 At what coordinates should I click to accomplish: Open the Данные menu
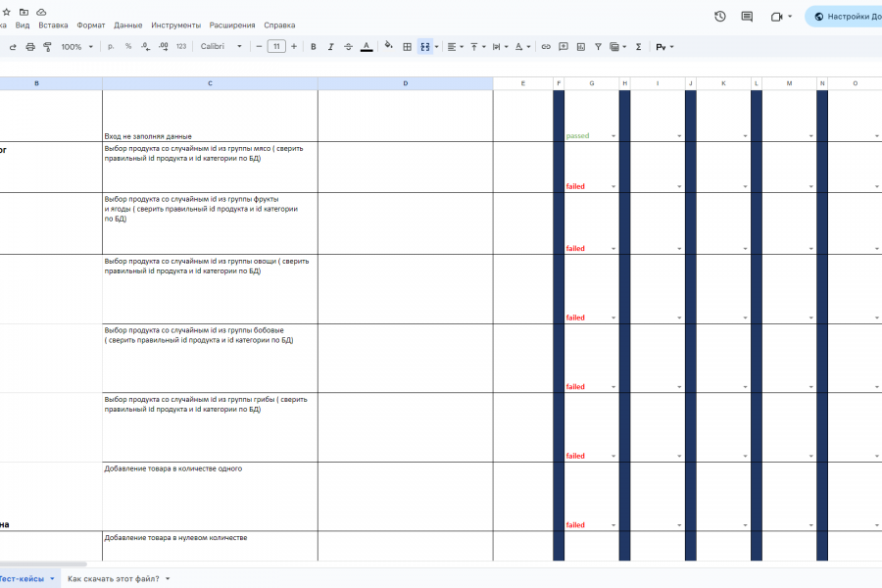(x=128, y=25)
